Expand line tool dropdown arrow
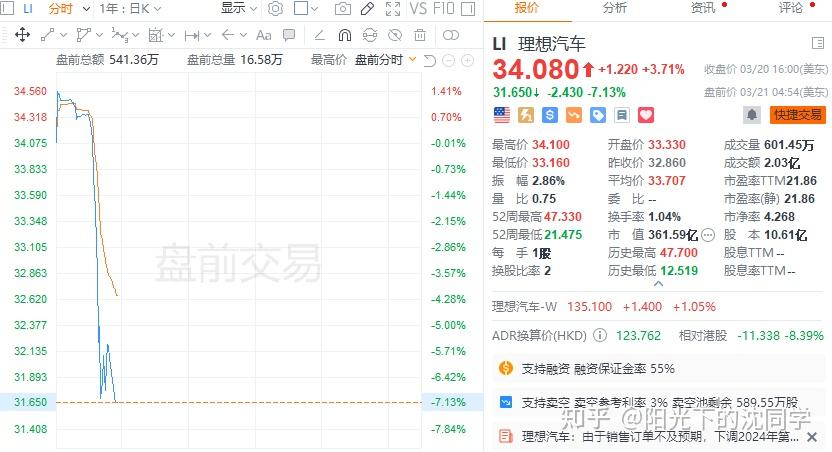 [x=64, y=36]
